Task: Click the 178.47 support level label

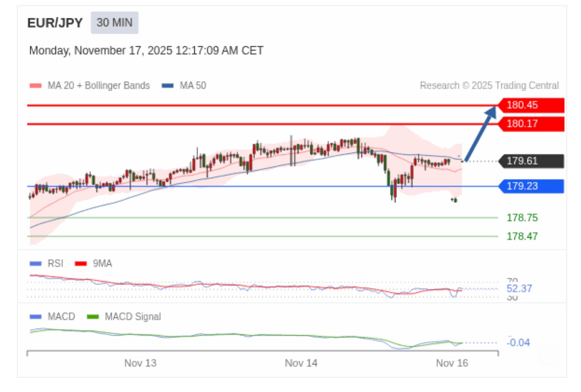Action: tap(522, 236)
